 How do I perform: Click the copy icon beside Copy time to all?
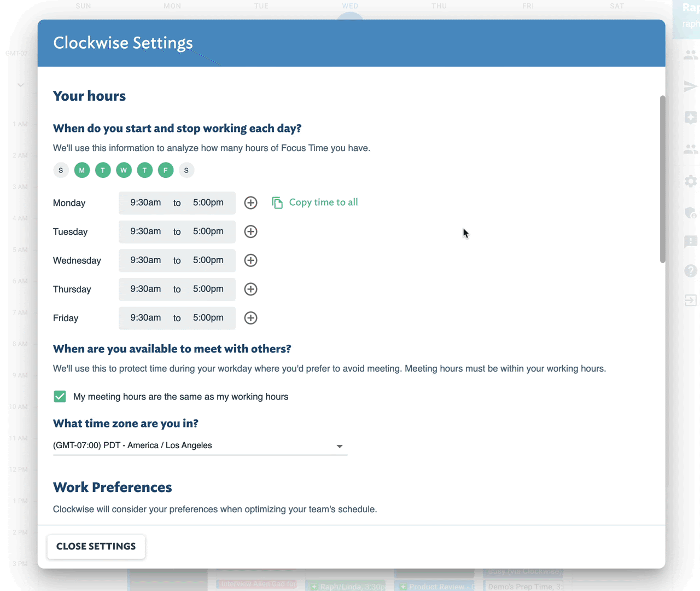(x=277, y=202)
